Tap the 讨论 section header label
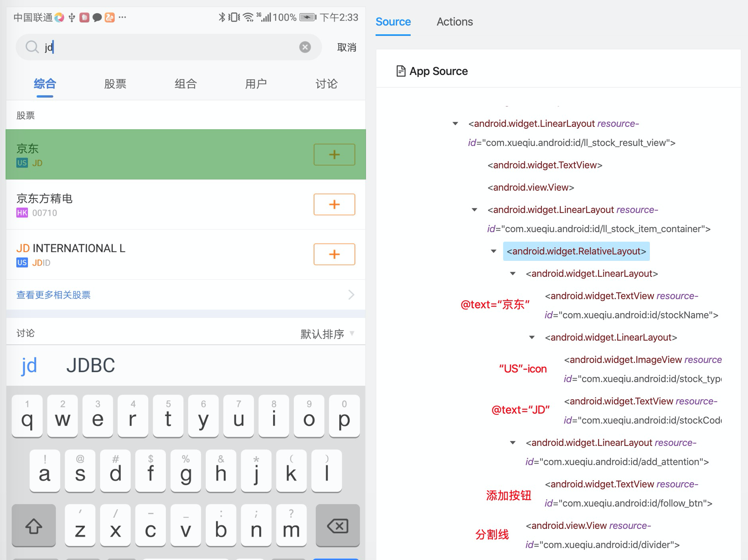Screen dimensions: 748x560 tap(26, 333)
